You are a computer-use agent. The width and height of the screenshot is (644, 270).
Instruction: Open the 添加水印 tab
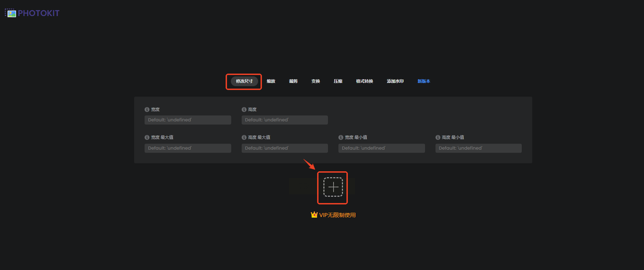click(x=395, y=81)
